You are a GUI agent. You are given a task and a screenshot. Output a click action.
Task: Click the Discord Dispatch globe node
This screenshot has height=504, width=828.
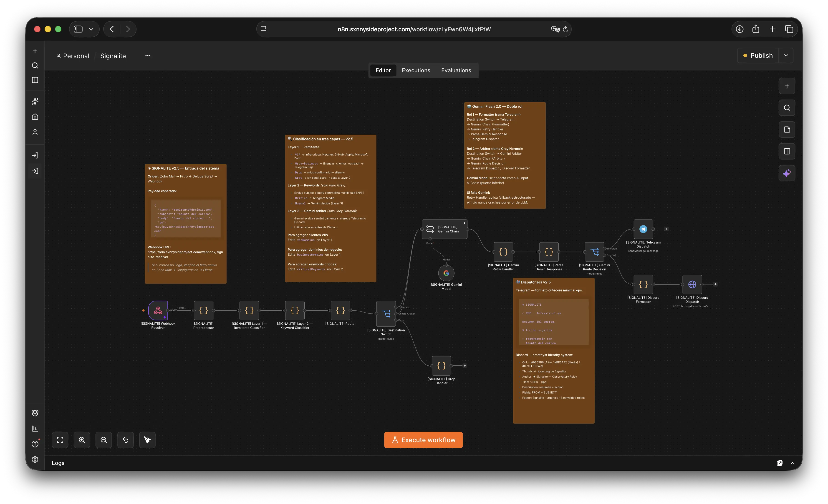click(x=692, y=284)
